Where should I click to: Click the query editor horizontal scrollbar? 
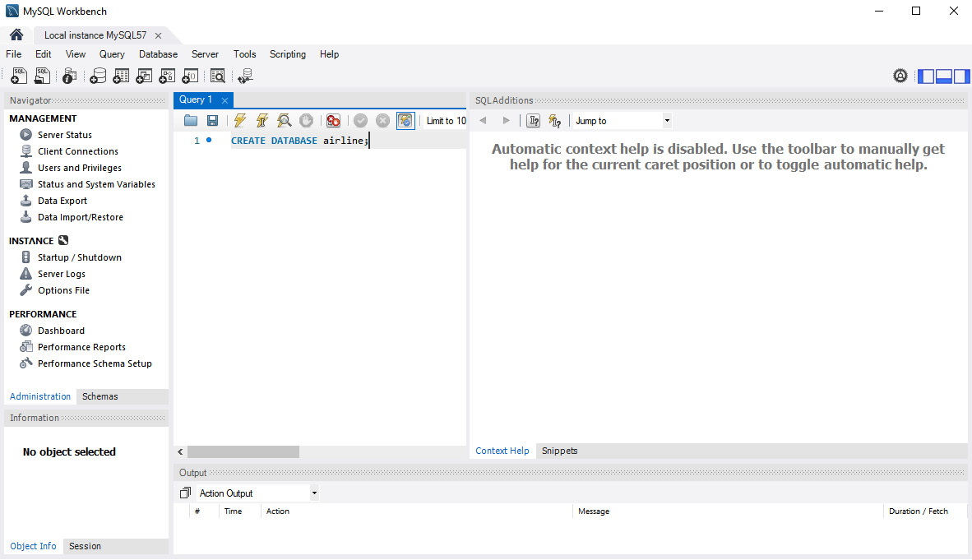pos(243,452)
